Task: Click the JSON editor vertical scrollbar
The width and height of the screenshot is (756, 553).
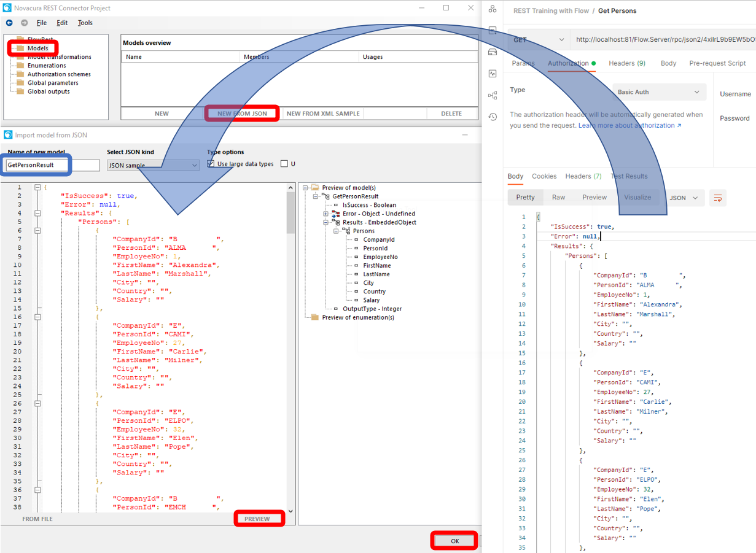Action: coord(290,349)
